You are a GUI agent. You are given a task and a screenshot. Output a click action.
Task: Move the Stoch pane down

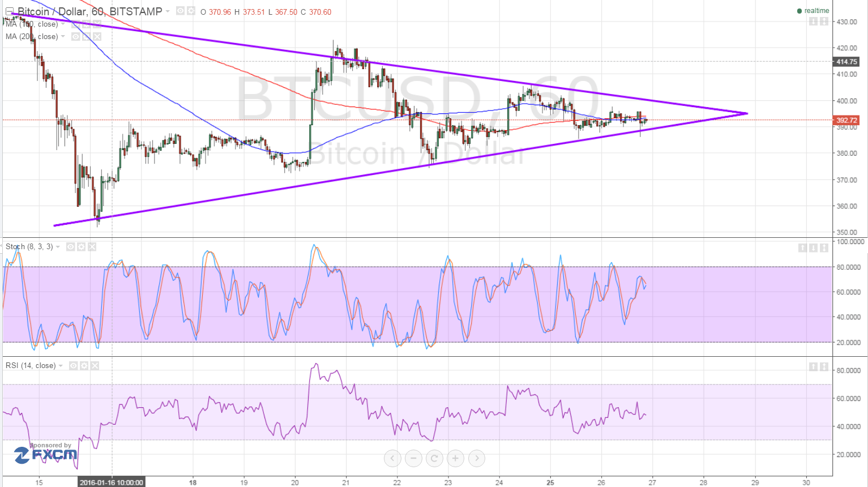click(813, 247)
